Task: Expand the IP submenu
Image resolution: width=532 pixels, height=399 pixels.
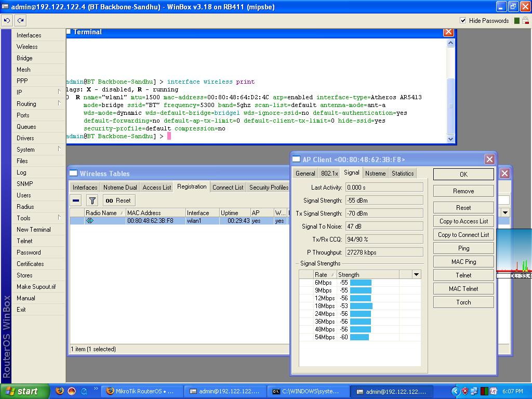Action: click(x=38, y=92)
